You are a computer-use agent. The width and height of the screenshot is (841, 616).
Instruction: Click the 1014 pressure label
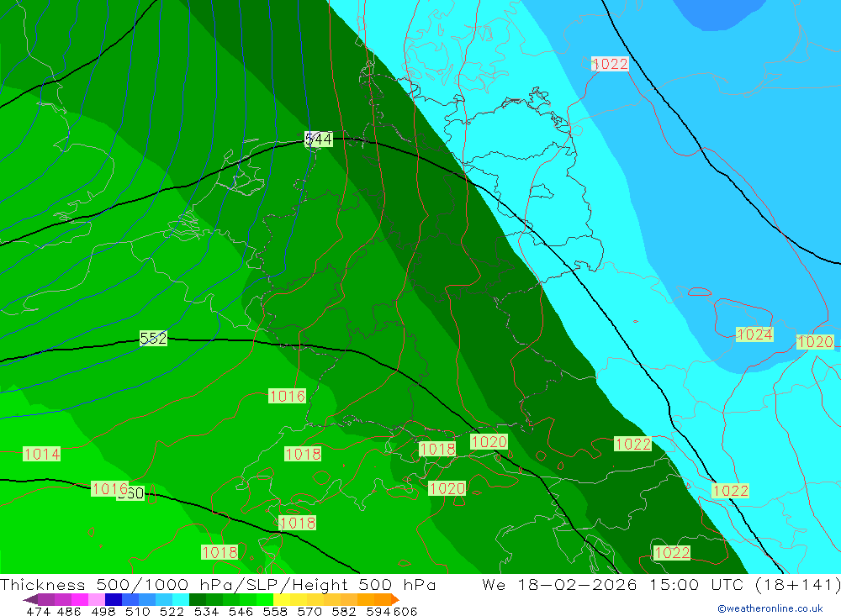point(42,454)
